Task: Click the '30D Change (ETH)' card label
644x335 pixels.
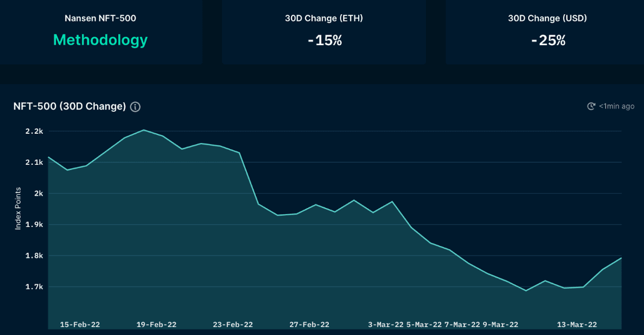Action: [x=324, y=18]
